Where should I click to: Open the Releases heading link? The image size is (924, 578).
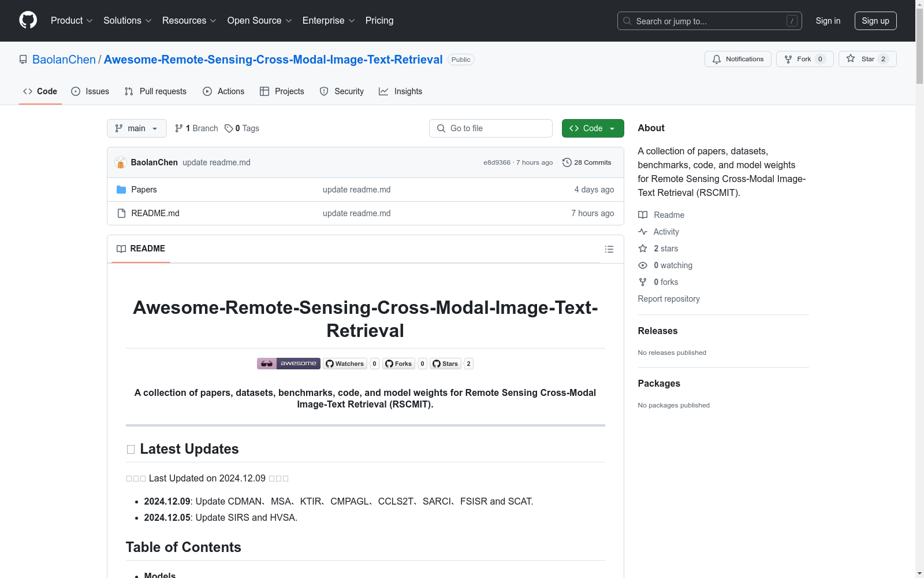(x=658, y=331)
